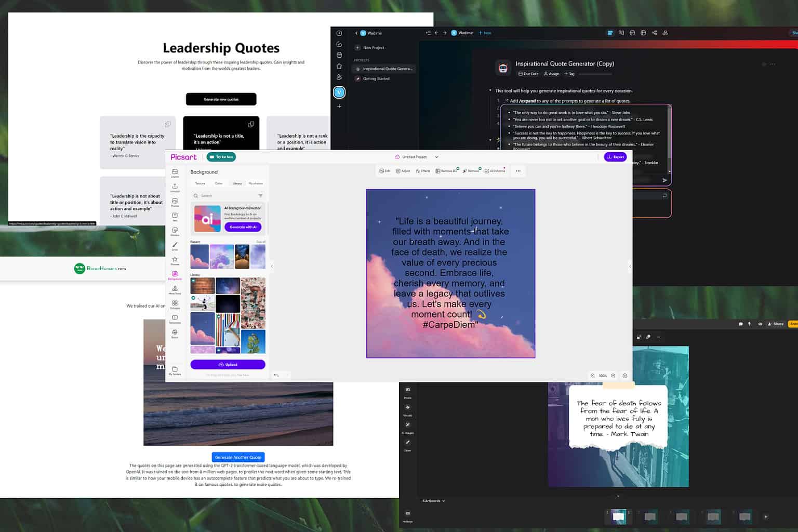Click Generate with AI
Screen dimensions: 798x532
tap(243, 227)
